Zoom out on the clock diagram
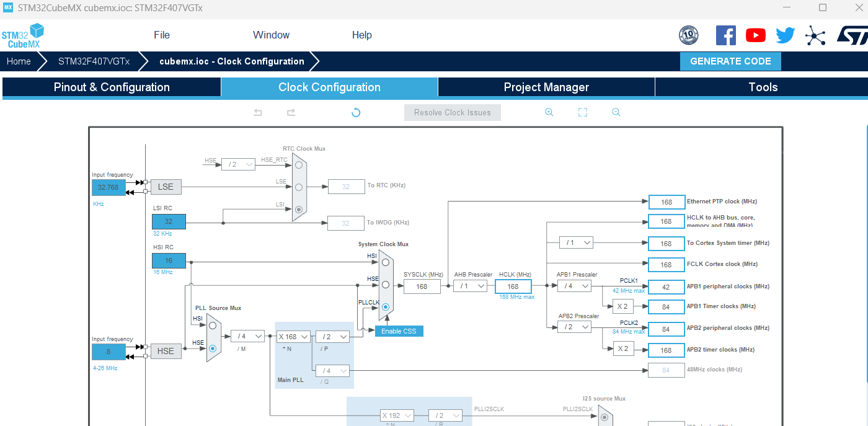 (616, 112)
